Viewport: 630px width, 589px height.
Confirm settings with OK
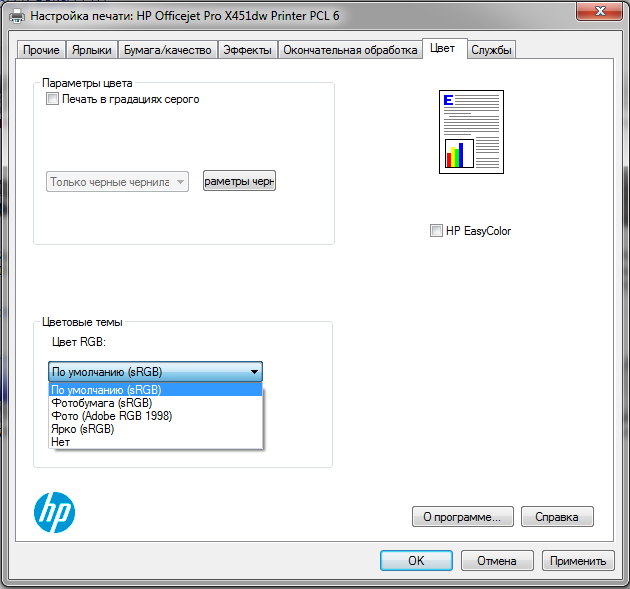click(x=416, y=560)
